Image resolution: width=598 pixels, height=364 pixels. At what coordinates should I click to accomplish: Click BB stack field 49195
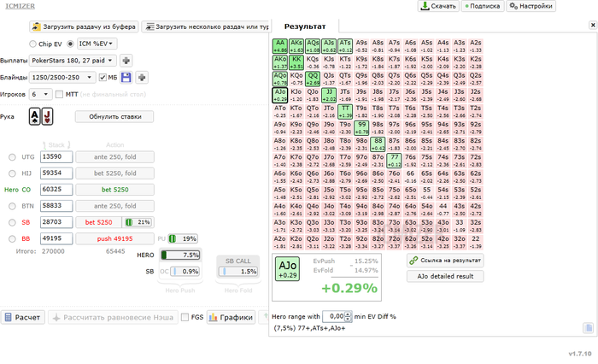(x=56, y=239)
